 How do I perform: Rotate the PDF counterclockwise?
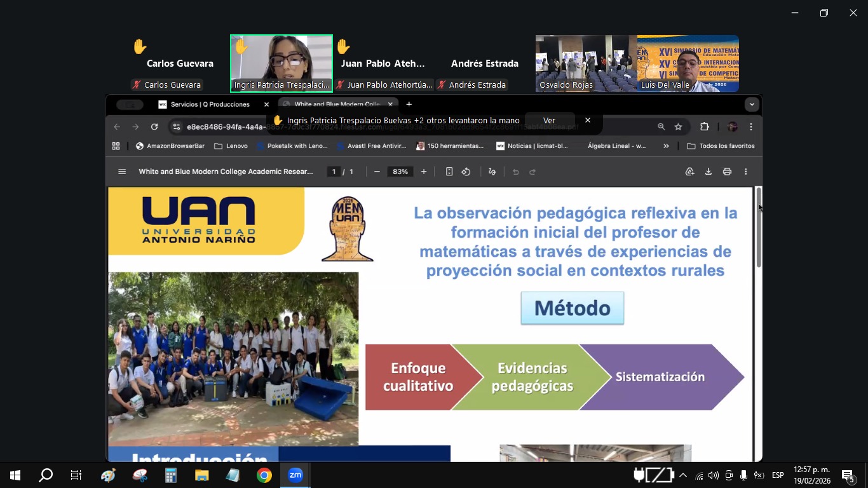point(466,172)
